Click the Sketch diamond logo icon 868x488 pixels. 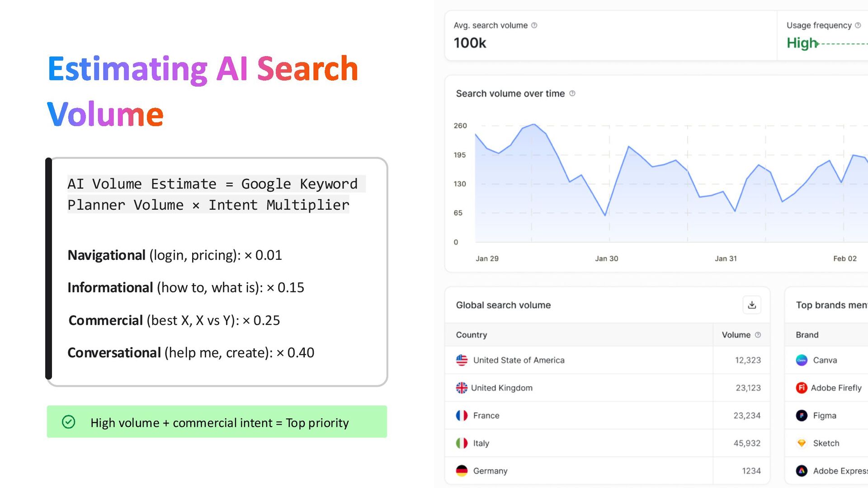802,443
